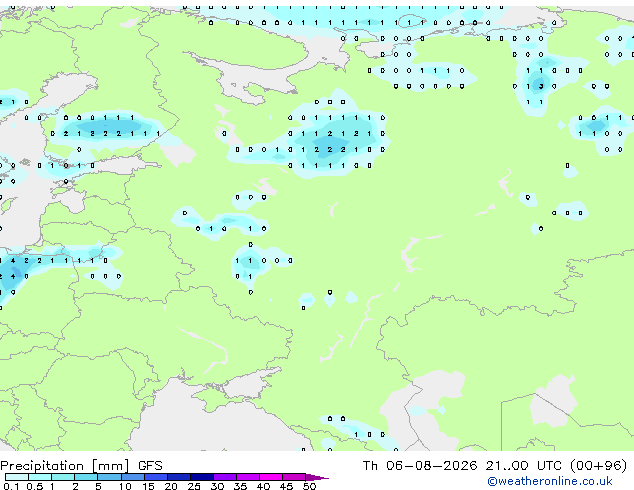Click the 'GFS' model label
The height and width of the screenshot is (490, 634).
[150, 466]
